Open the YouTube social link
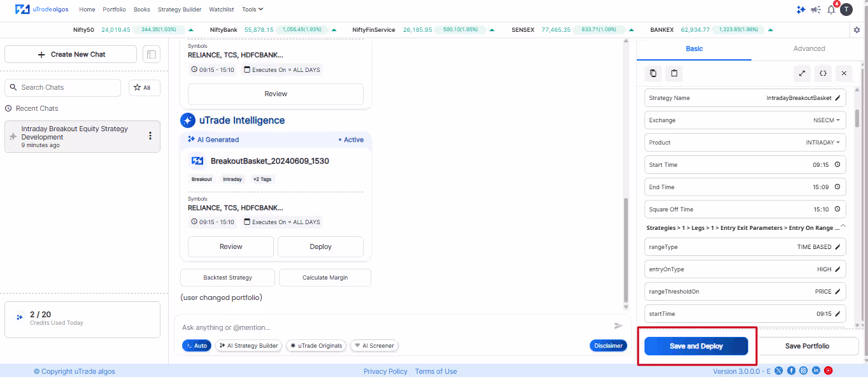This screenshot has height=377, width=868. (829, 371)
